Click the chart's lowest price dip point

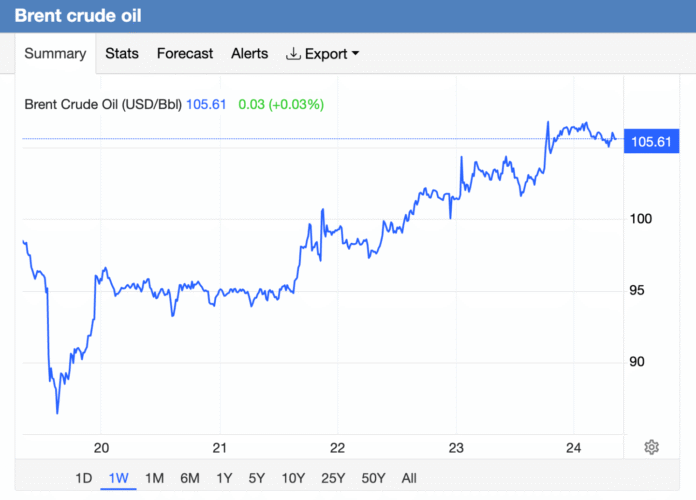(x=58, y=412)
